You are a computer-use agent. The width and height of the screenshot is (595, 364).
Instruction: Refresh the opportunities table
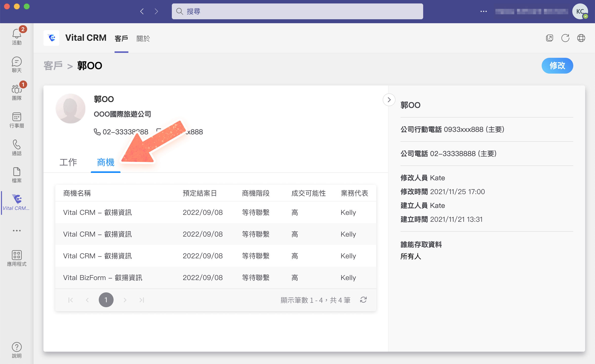pyautogui.click(x=363, y=300)
